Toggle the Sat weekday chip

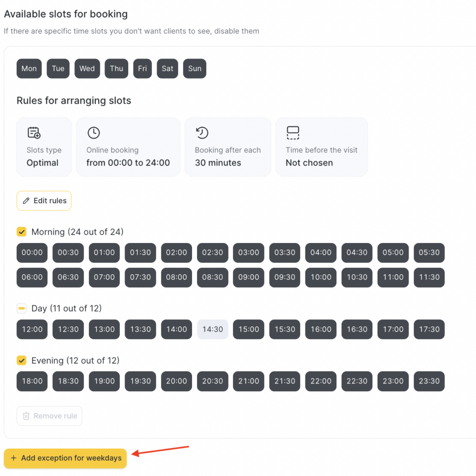pos(167,68)
